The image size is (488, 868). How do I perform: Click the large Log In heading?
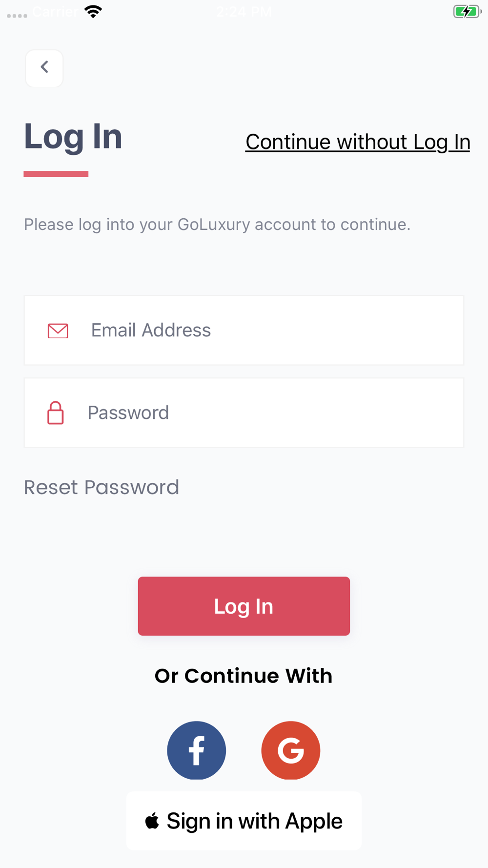(x=73, y=137)
